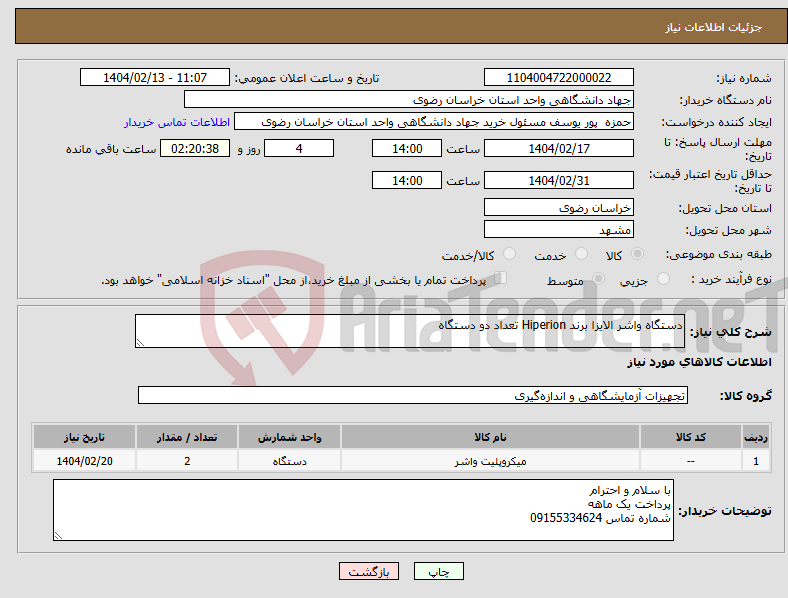Click goods group field تجهیزات آزمایشگاهی

click(413, 395)
